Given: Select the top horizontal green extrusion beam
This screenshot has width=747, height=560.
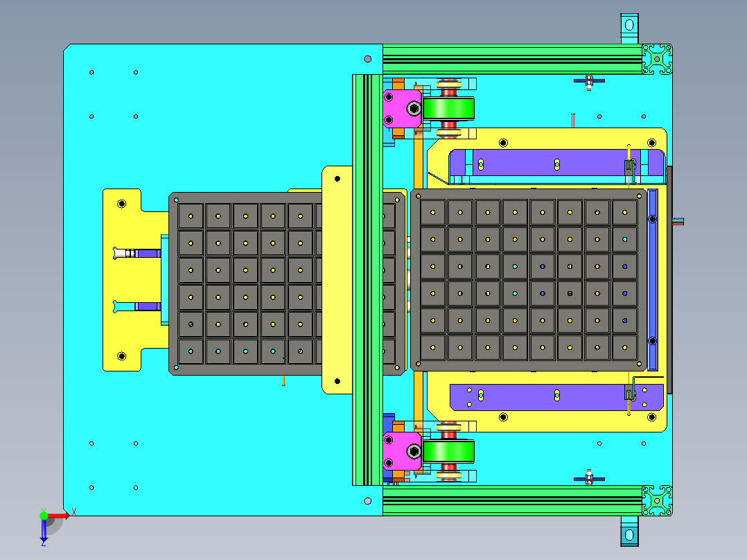Looking at the screenshot, I should coord(512,59).
